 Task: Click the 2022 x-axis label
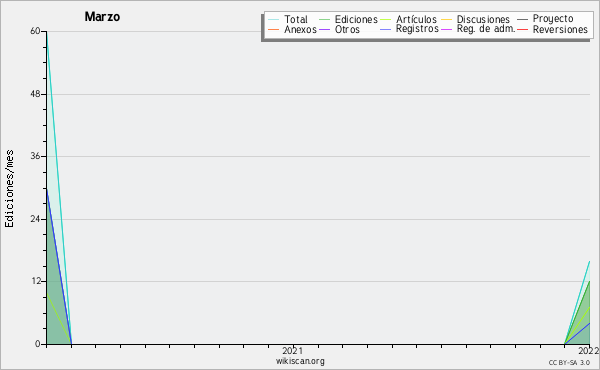(589, 351)
